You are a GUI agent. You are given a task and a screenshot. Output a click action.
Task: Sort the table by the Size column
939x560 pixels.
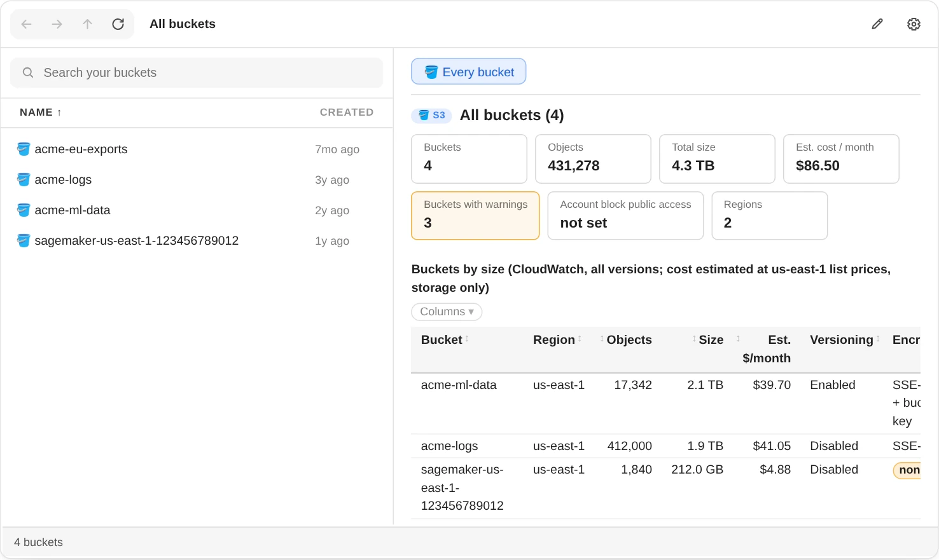click(x=708, y=340)
